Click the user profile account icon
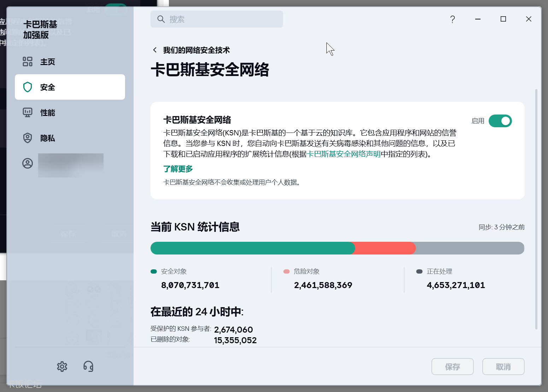 click(28, 163)
